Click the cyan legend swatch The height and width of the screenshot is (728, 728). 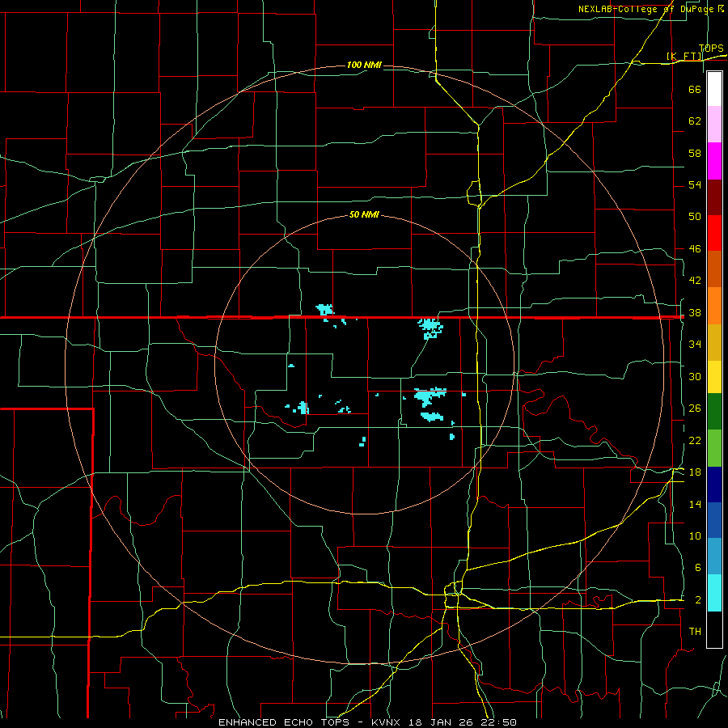(714, 593)
